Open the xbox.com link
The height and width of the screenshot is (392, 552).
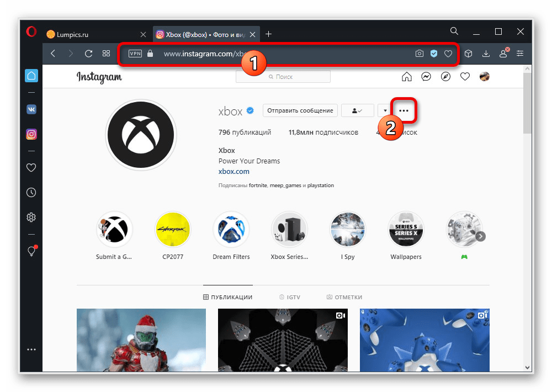233,172
